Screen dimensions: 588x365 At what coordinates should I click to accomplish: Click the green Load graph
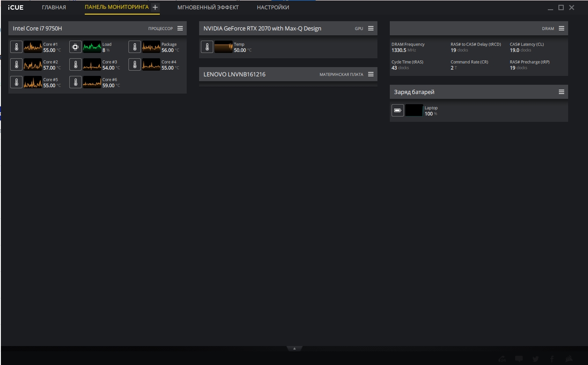point(92,47)
